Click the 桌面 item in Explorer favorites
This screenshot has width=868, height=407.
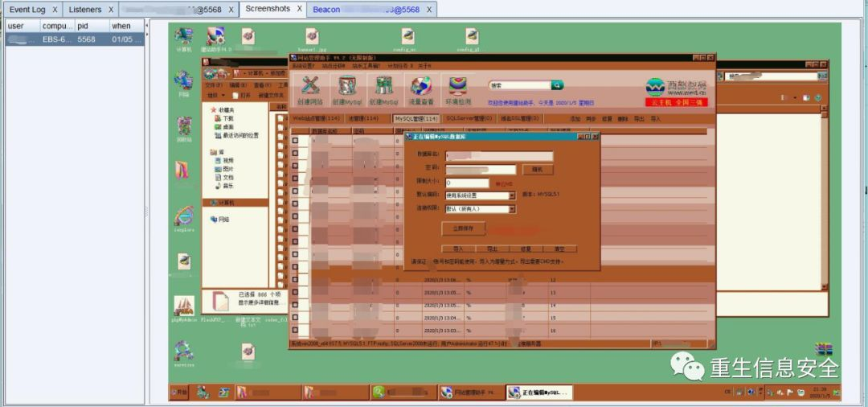click(224, 127)
